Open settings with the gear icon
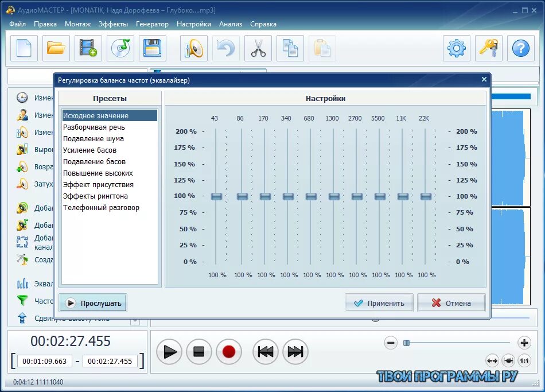 pyautogui.click(x=457, y=48)
